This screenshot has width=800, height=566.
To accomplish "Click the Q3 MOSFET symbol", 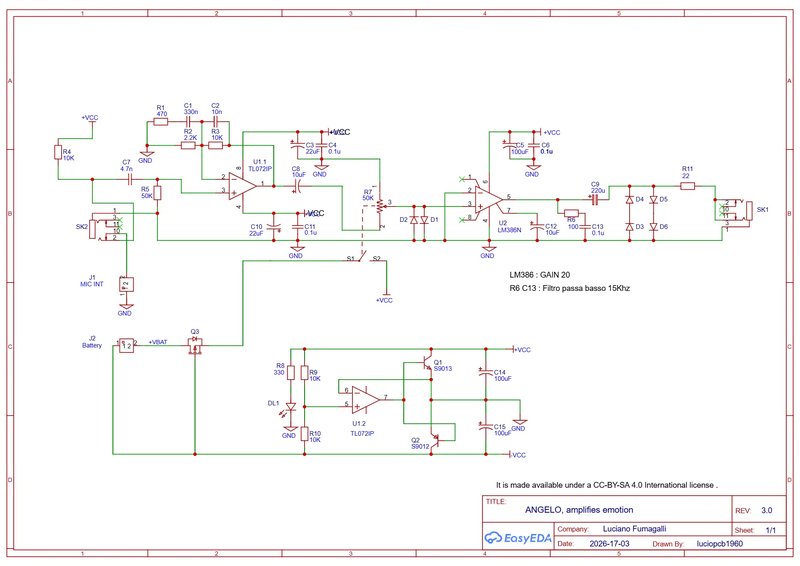I will (x=195, y=344).
